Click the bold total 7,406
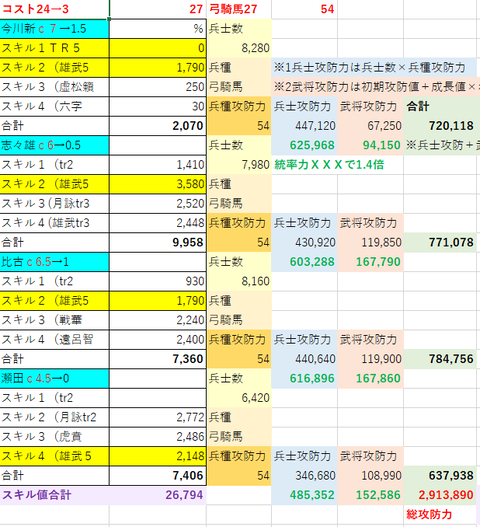 158,476
